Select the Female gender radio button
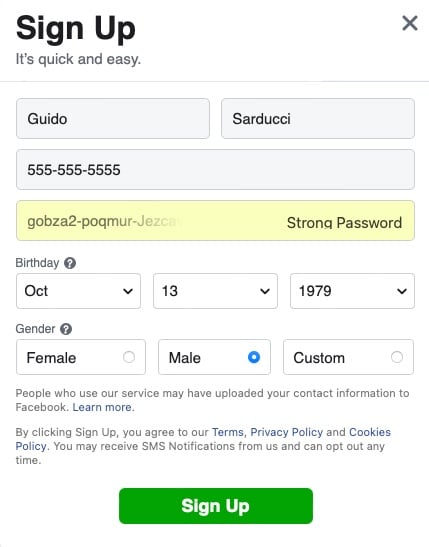429x547 pixels. point(129,357)
